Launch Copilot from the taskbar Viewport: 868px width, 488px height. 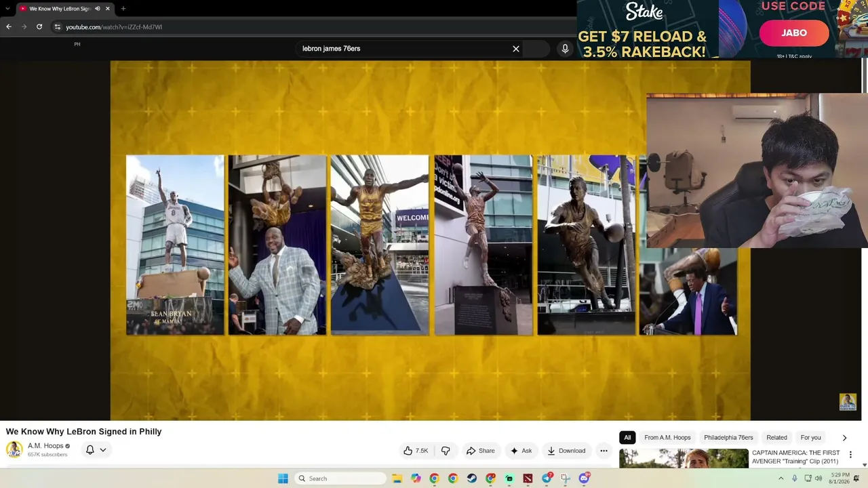(x=416, y=479)
